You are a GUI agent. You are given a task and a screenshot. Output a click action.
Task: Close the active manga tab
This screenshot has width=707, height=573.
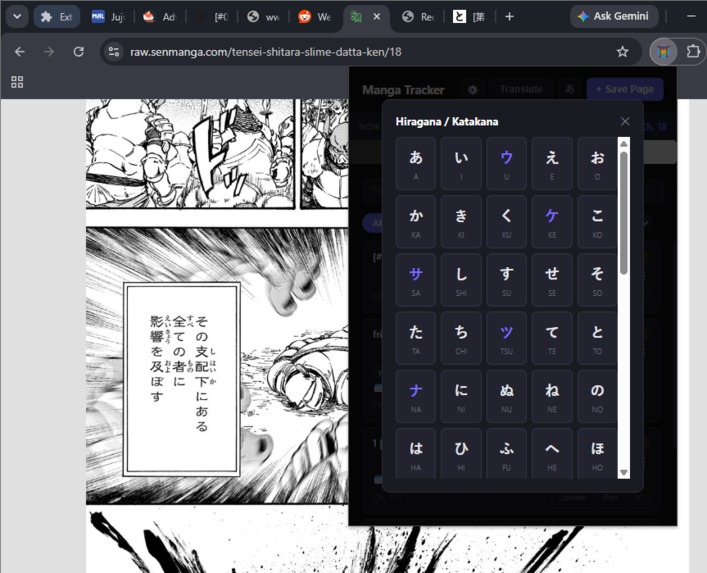[377, 17]
